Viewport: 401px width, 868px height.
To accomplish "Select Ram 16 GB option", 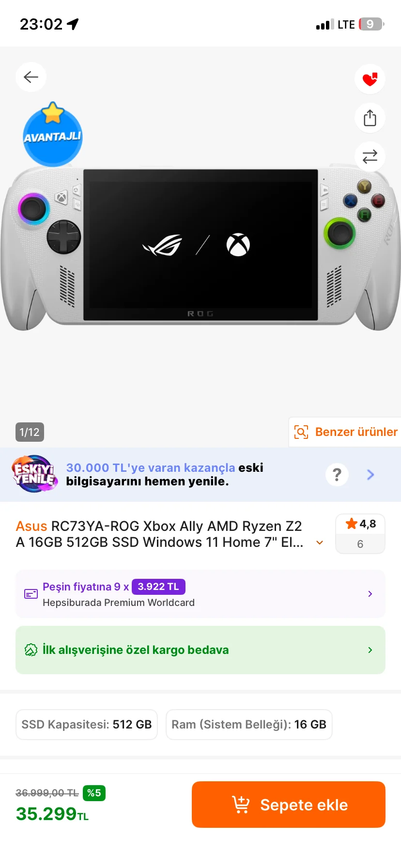I will point(249,725).
